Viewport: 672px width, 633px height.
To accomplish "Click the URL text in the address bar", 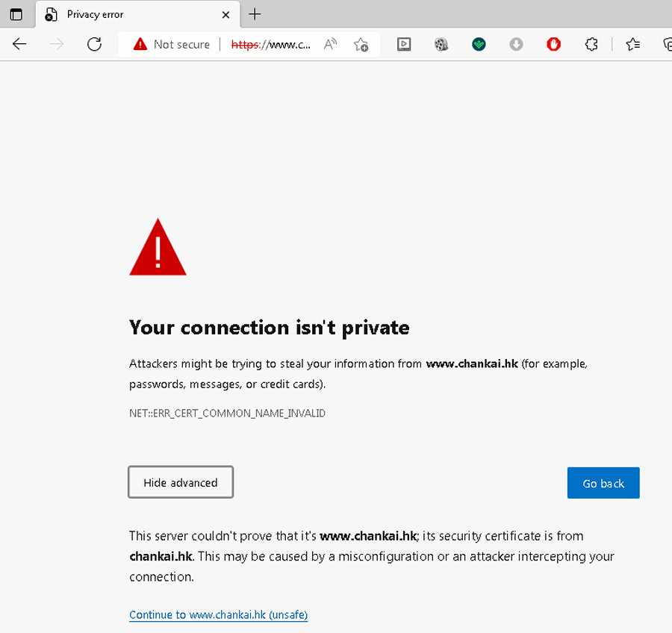I will click(x=271, y=44).
